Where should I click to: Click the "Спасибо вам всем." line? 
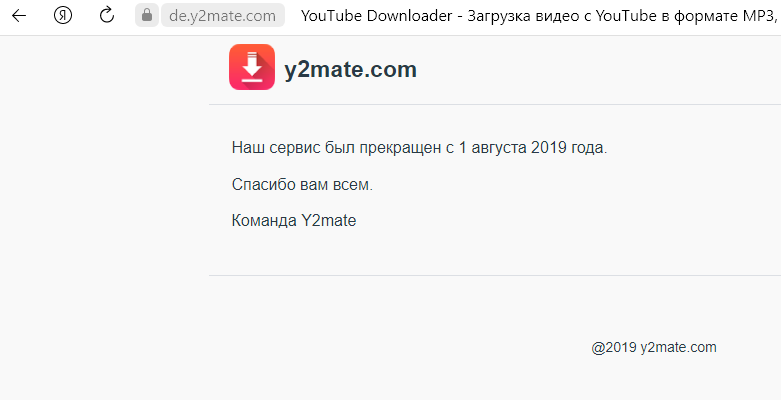[302, 185]
